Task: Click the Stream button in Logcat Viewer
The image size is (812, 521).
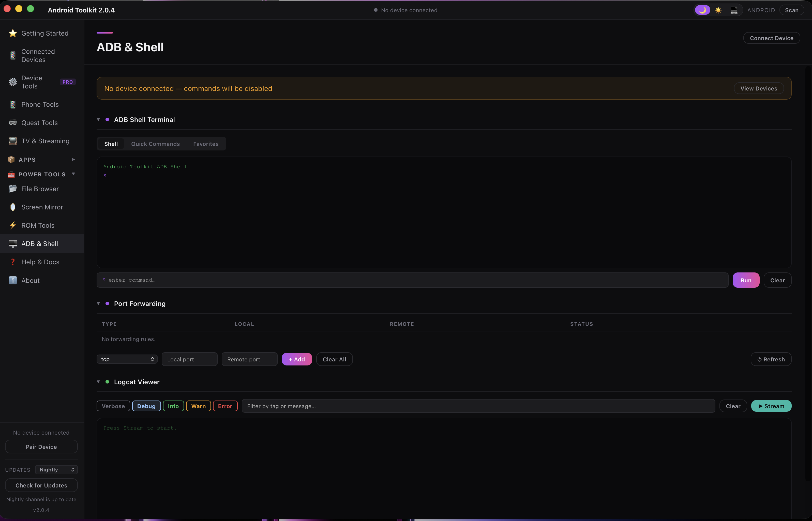Action: click(771, 406)
